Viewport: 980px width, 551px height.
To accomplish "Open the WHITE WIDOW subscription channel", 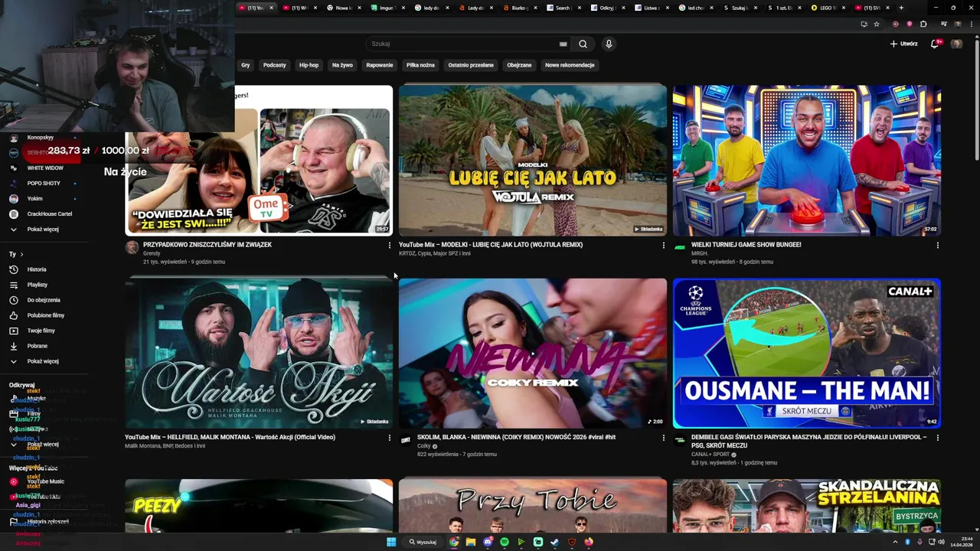I will (x=44, y=168).
